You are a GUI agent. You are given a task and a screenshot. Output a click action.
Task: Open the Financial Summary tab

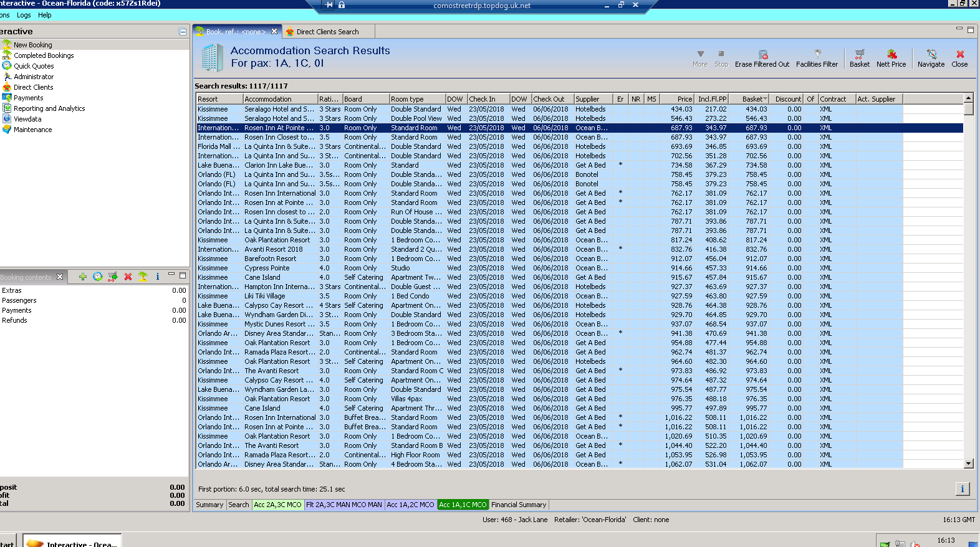(x=519, y=505)
